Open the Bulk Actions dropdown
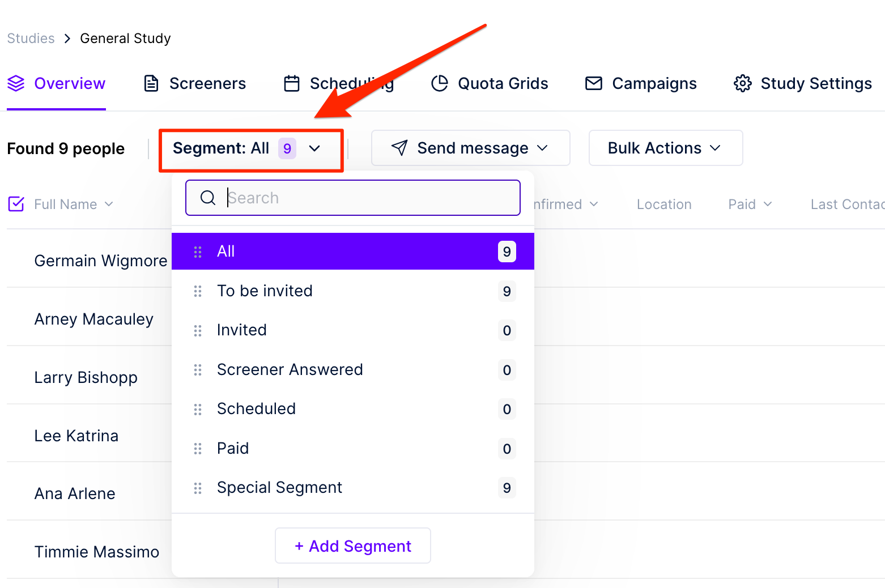 click(666, 148)
